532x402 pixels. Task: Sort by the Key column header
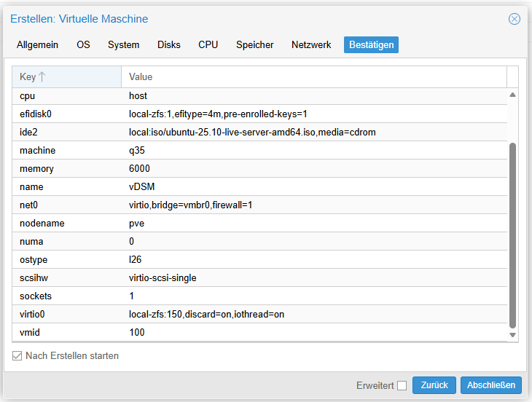click(66, 76)
